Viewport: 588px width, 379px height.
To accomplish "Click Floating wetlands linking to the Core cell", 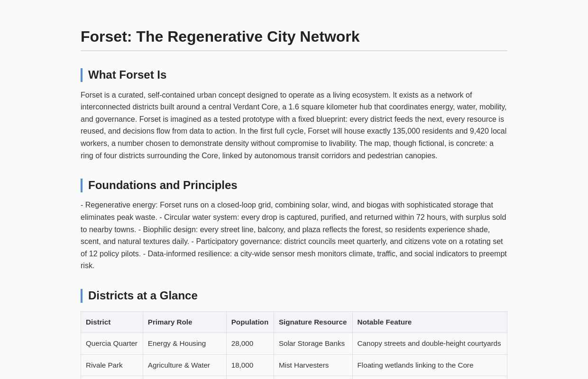I will 415,365.
